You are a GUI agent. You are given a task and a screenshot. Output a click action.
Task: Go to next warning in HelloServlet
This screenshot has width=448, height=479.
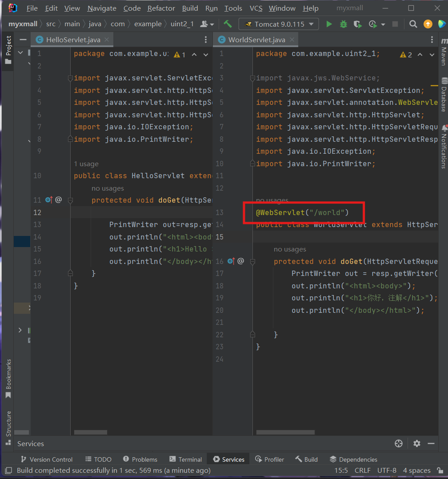pos(206,55)
